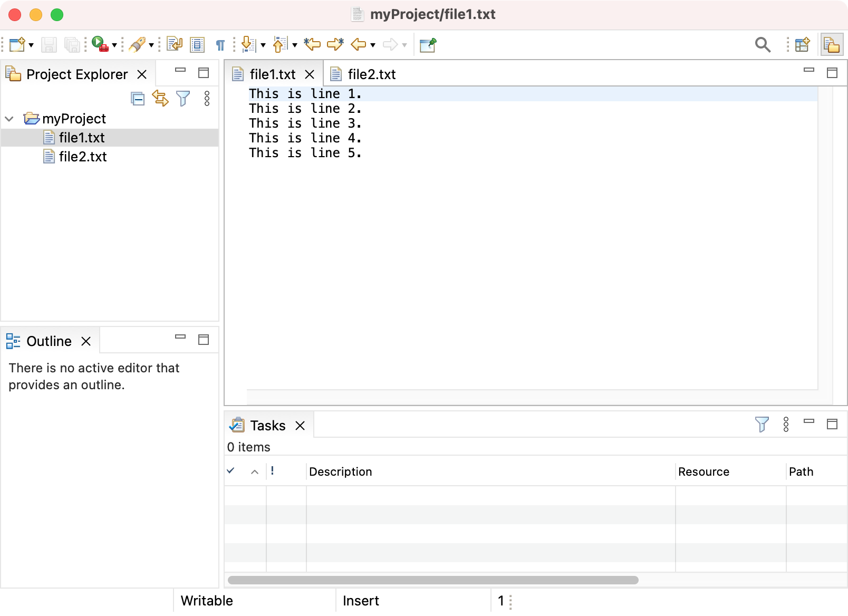This screenshot has height=616, width=848.
Task: Go to Next Edit Location icon
Action: tap(335, 44)
